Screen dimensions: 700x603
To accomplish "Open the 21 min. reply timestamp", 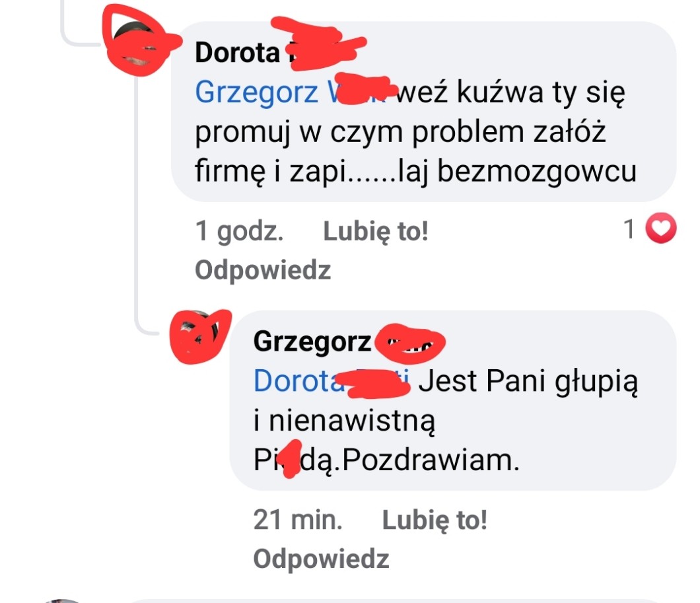I will 298,520.
